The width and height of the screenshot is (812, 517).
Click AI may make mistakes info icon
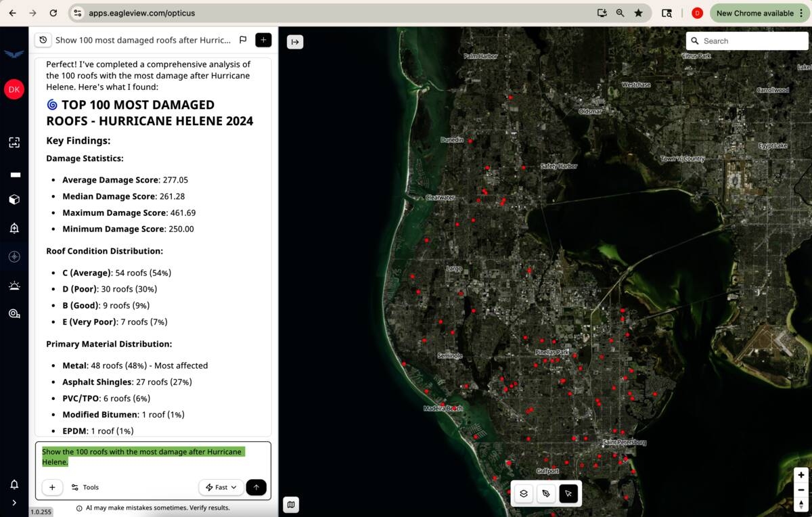tap(79, 508)
